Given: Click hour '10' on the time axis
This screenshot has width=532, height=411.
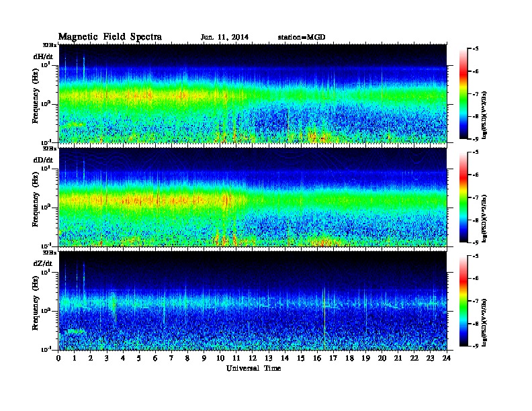Looking at the screenshot, I should point(220,358).
